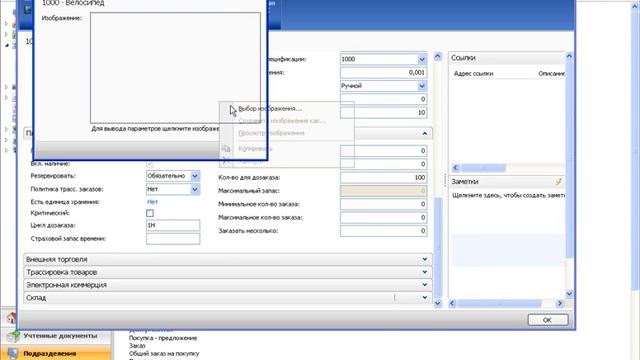Click the Цикл дозаказа field showing 1М
The image size is (640, 360).
click(173, 225)
